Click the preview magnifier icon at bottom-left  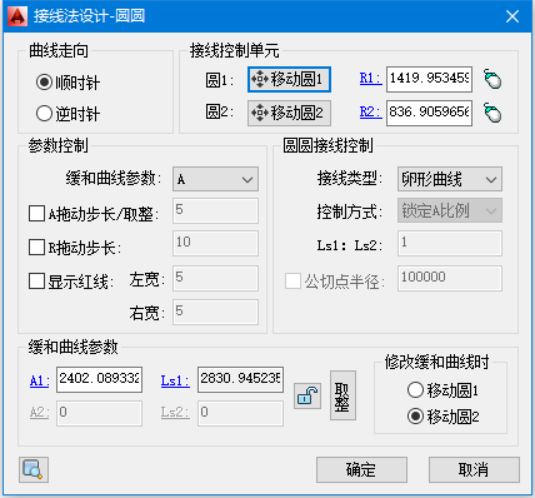pyautogui.click(x=33, y=470)
